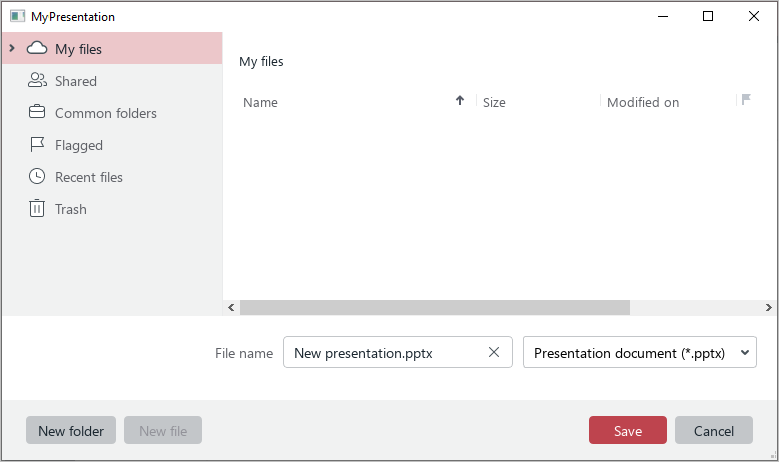This screenshot has height=462, width=779.
Task: Open the Shared people icon
Action: [x=37, y=80]
